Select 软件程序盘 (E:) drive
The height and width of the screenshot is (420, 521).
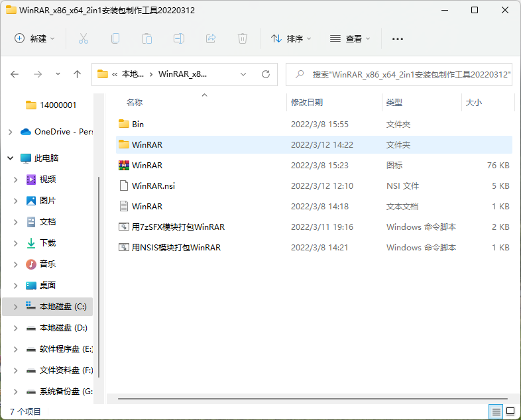click(x=60, y=349)
